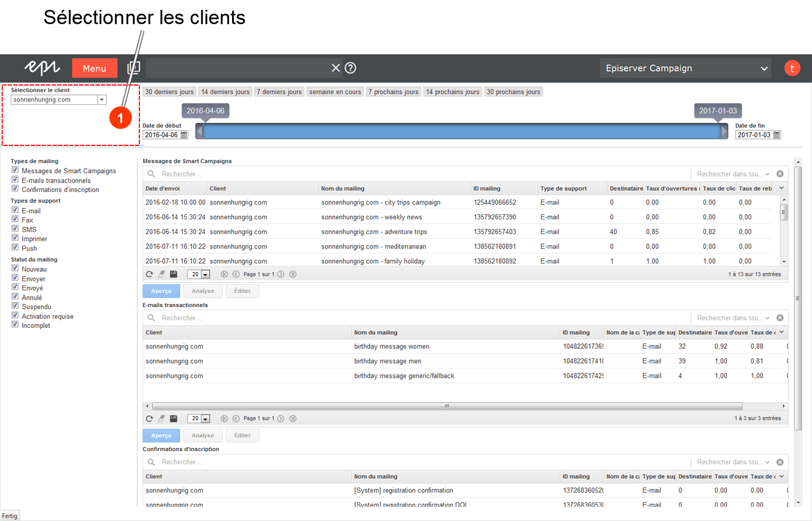Image resolution: width=812 pixels, height=521 pixels.
Task: Select the '7 derniers jours' range
Action: tap(279, 92)
